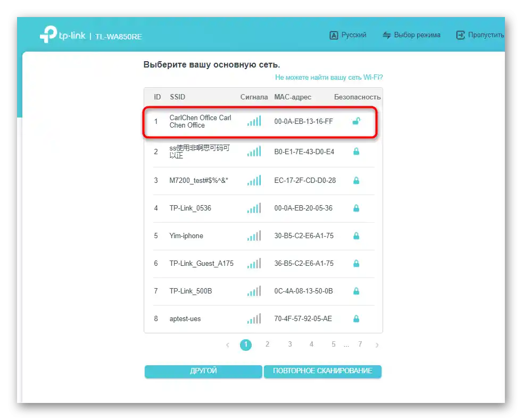The image size is (522, 420).
Task: Click signal bars of M7200_test network
Action: coord(254,181)
